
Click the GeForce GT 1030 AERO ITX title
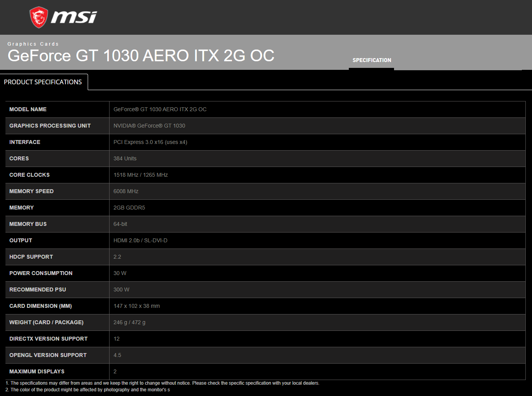tap(141, 56)
